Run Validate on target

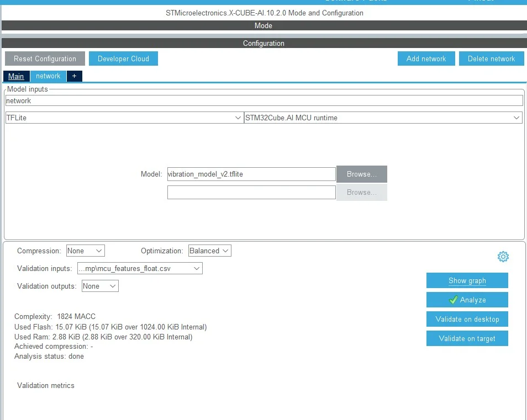click(467, 338)
